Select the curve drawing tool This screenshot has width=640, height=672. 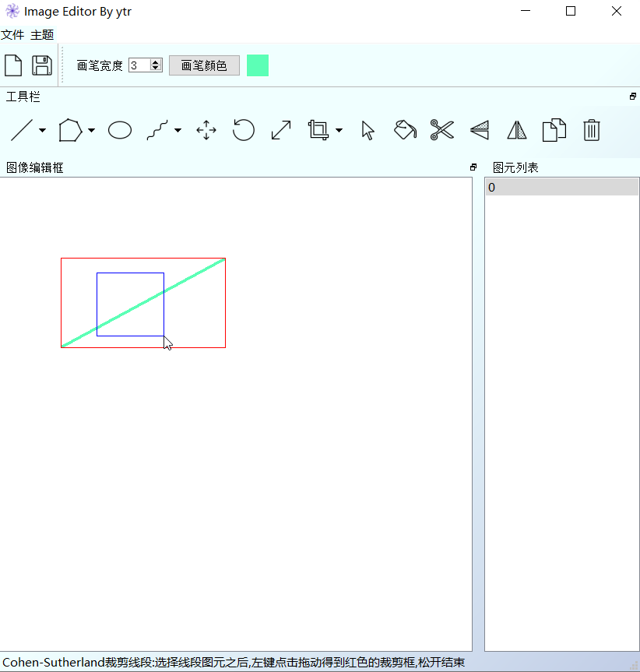[x=157, y=130]
